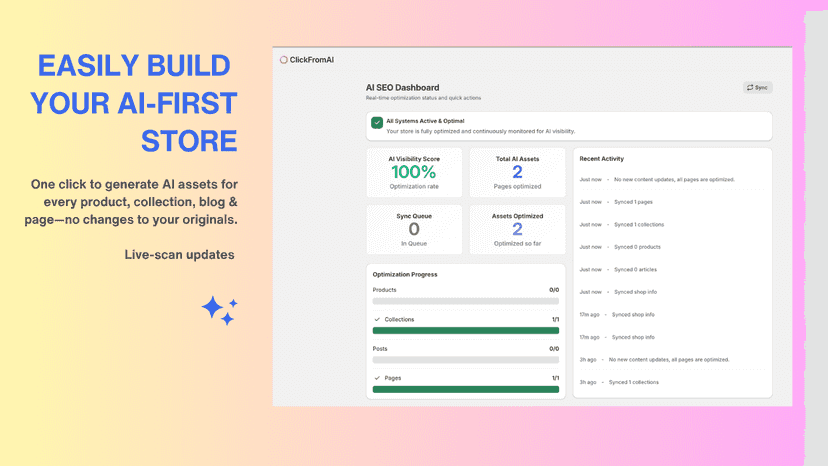Screen dimensions: 828x466
Task: Click the Products progress bar
Action: coord(466,301)
